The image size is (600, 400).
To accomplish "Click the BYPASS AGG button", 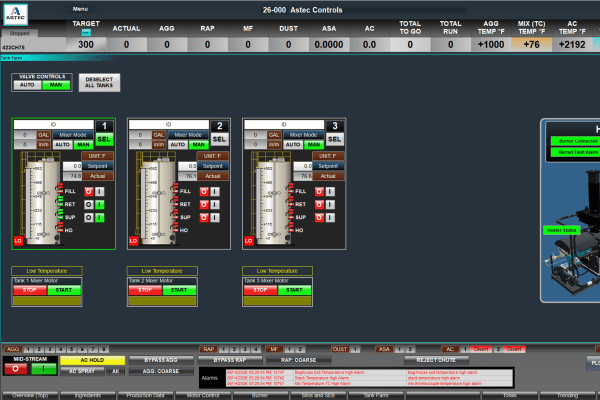I will 161,360.
